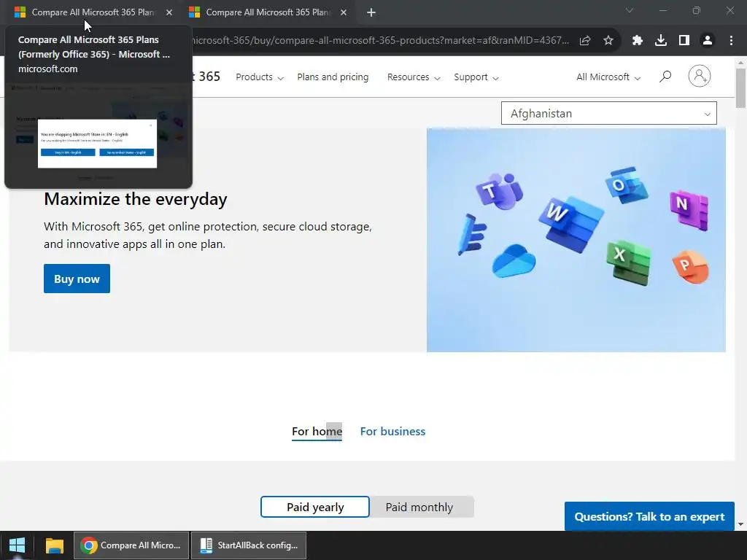Toggle the Chrome side panel icon
This screenshot has width=747, height=560.
coord(684,41)
